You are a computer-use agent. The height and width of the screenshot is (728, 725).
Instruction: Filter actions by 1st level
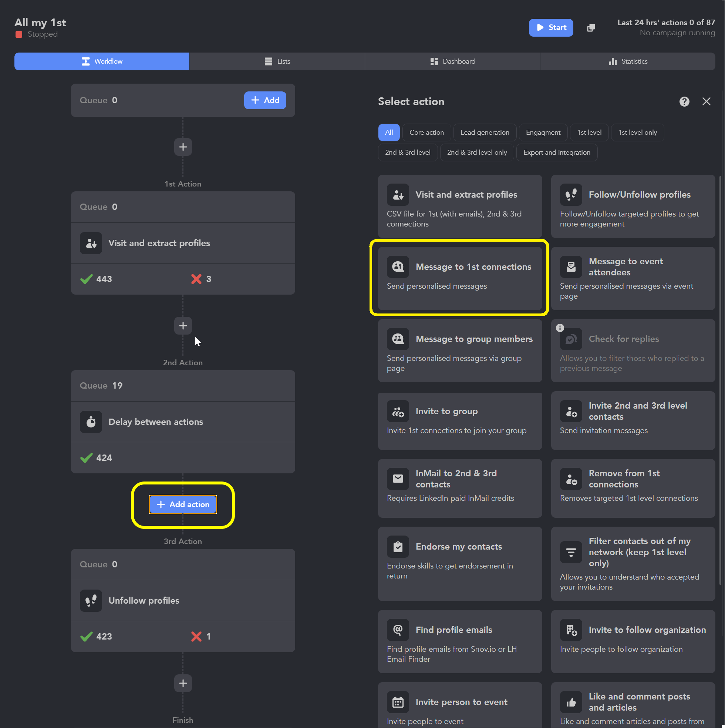(x=589, y=132)
